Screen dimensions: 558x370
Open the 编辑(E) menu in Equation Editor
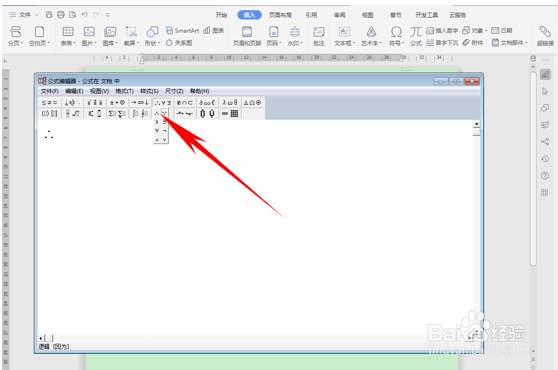coord(74,91)
